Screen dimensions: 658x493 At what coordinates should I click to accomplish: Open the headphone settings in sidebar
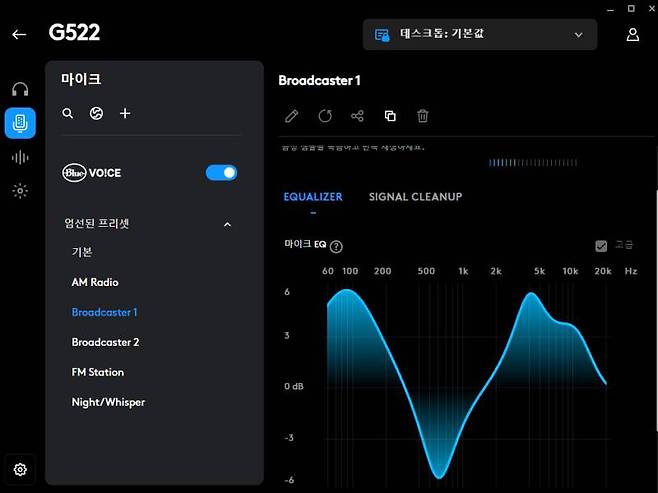coord(20,90)
